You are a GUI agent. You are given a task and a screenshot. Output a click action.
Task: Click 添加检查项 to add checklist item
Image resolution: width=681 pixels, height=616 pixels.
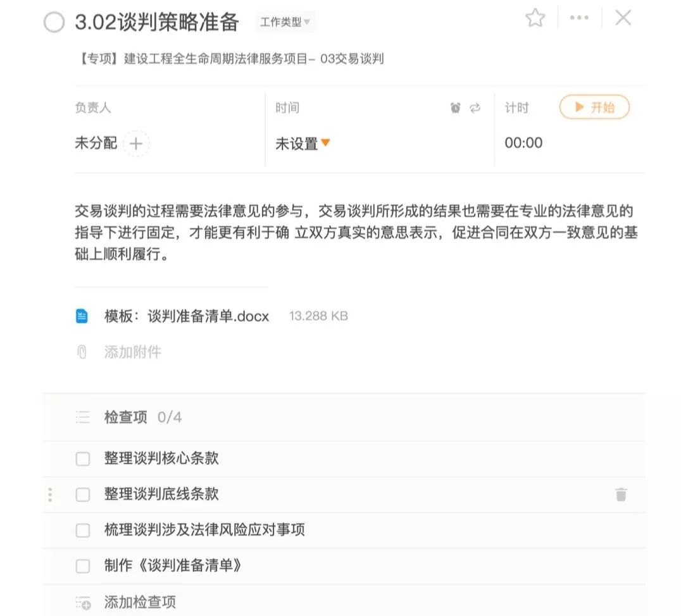tap(140, 602)
